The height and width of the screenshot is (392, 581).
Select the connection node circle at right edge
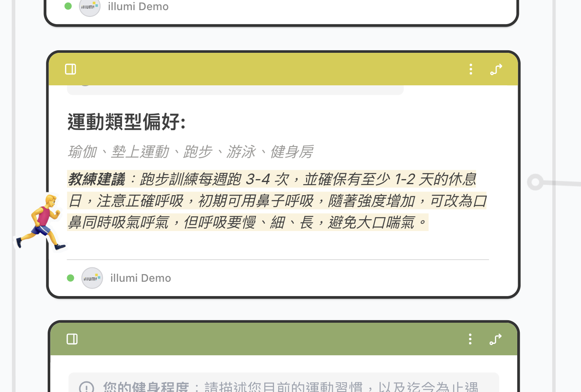pos(535,182)
